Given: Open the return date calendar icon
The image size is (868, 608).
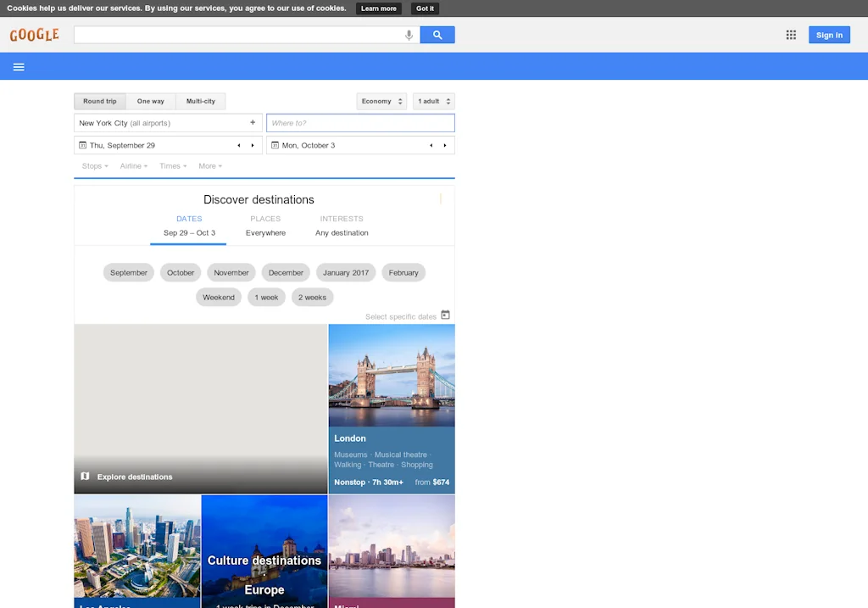Looking at the screenshot, I should [x=275, y=145].
